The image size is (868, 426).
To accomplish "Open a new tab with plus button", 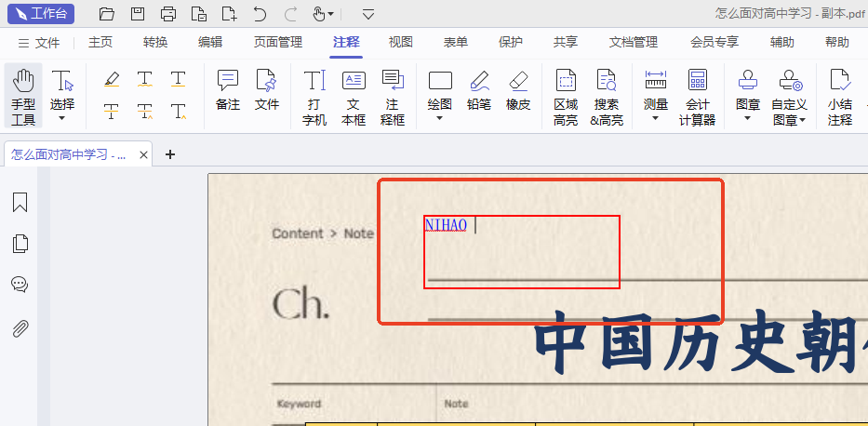I will pyautogui.click(x=170, y=154).
